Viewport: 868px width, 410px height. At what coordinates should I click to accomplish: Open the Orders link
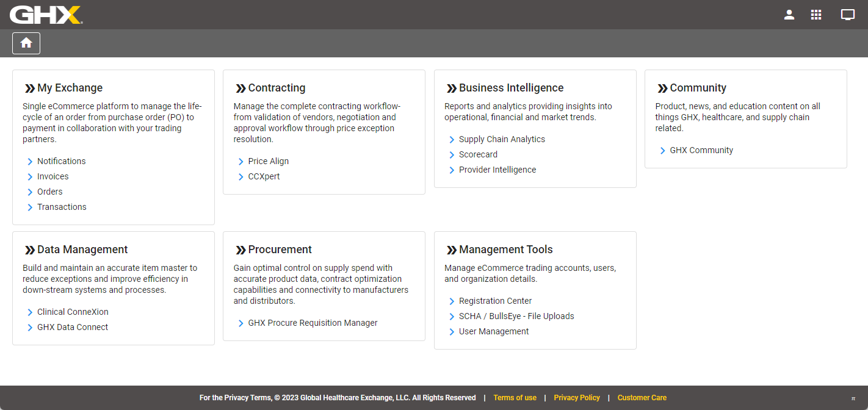(x=49, y=192)
